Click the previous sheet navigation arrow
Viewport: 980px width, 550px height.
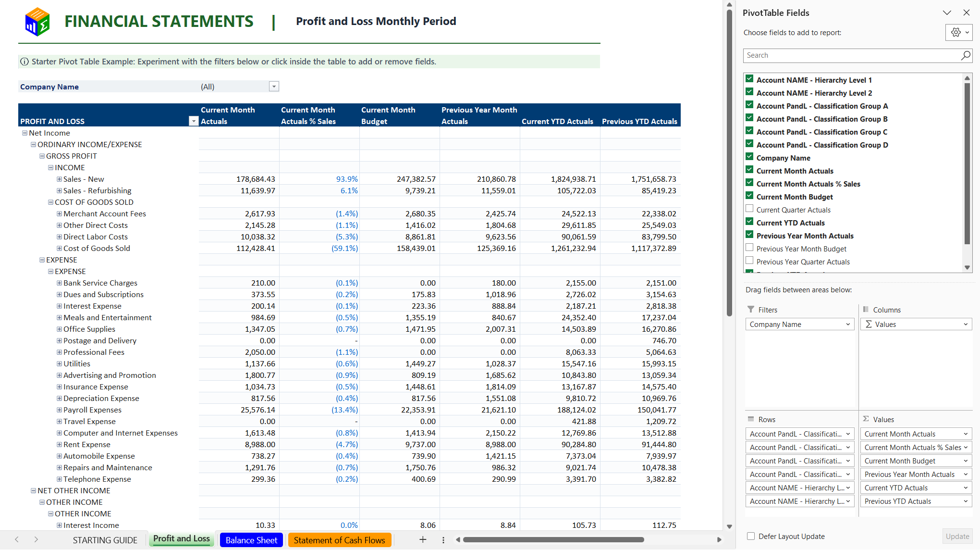[17, 540]
